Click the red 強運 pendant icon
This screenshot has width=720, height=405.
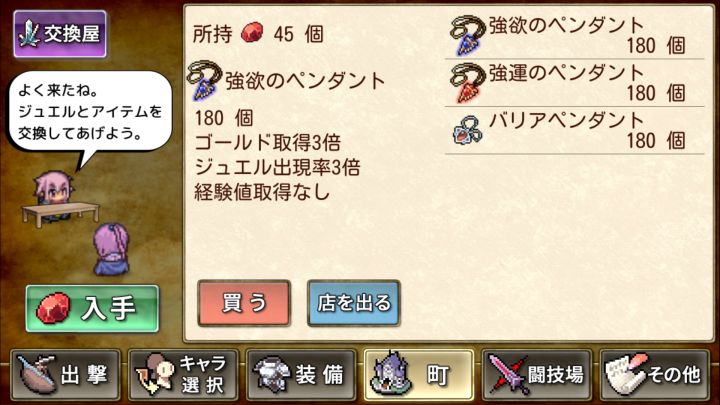pos(467,83)
